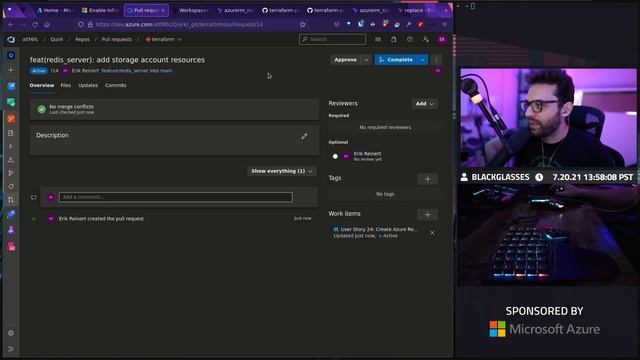Open feature/redis_server branch link

(124, 71)
